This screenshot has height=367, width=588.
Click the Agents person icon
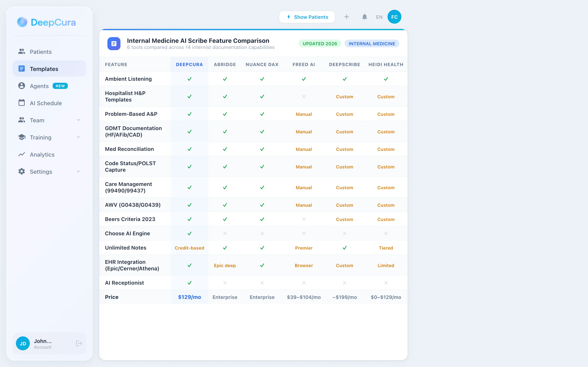pos(22,86)
